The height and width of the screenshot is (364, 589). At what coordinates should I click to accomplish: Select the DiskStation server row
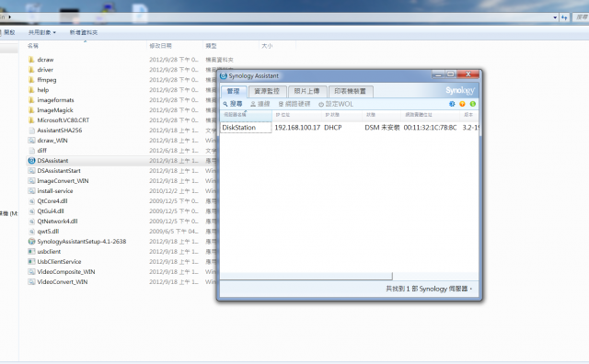(x=350, y=128)
